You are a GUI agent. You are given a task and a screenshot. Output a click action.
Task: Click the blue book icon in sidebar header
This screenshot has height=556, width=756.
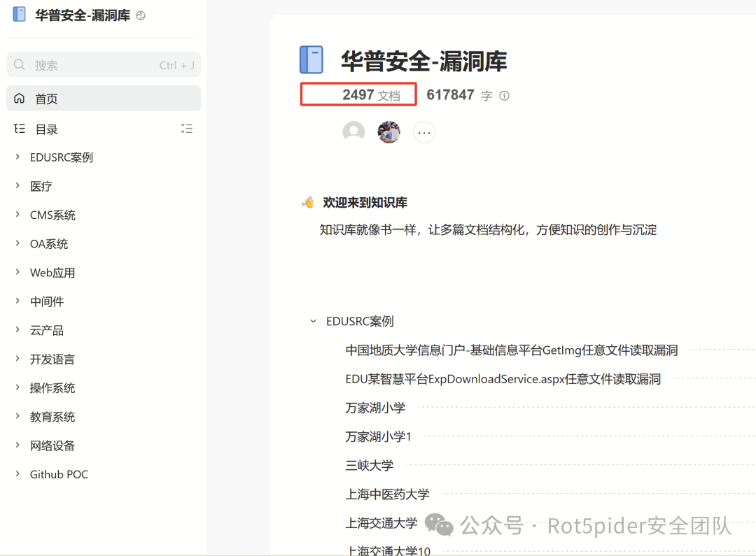click(20, 15)
